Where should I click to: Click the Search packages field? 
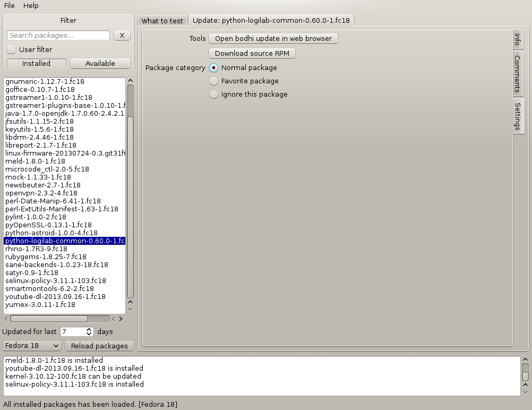(58, 35)
